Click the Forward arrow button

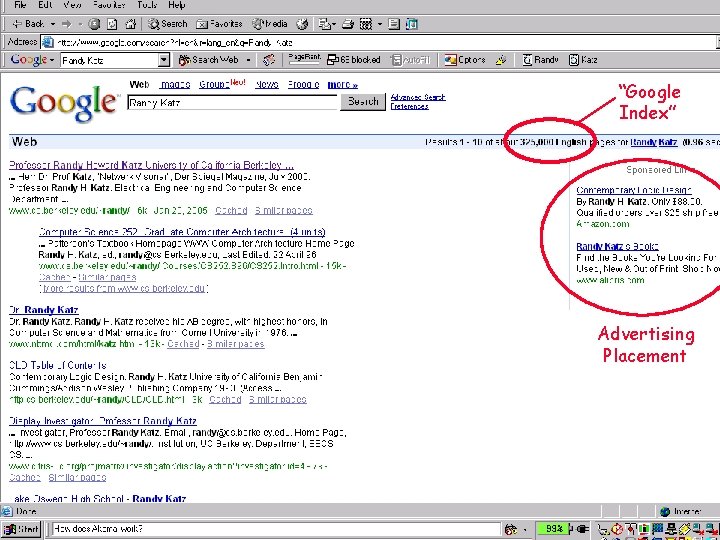67,24
